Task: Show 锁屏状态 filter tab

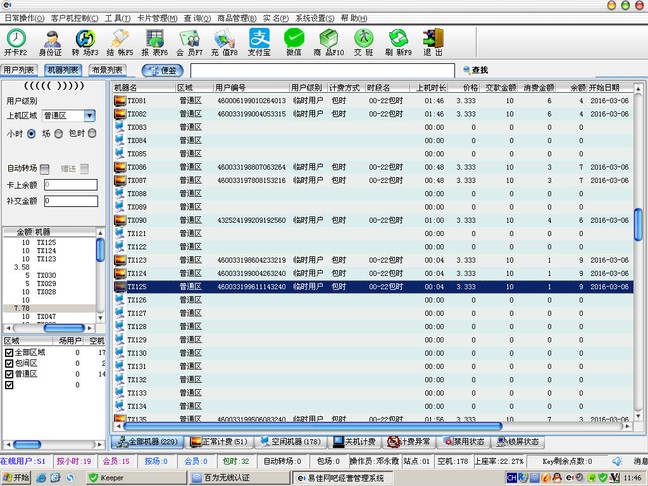Action: 517,442
